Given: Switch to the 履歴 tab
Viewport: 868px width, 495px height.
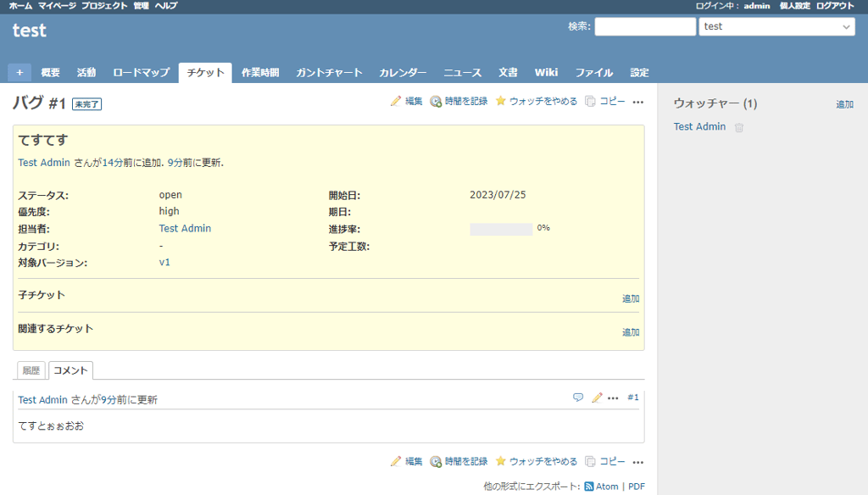Looking at the screenshot, I should click(31, 370).
